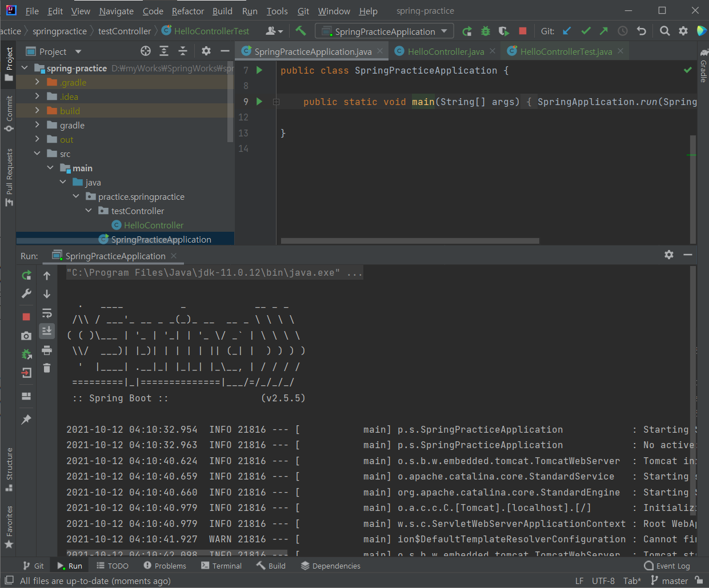Open Git Show History clock icon
709x588 pixels.
click(623, 31)
